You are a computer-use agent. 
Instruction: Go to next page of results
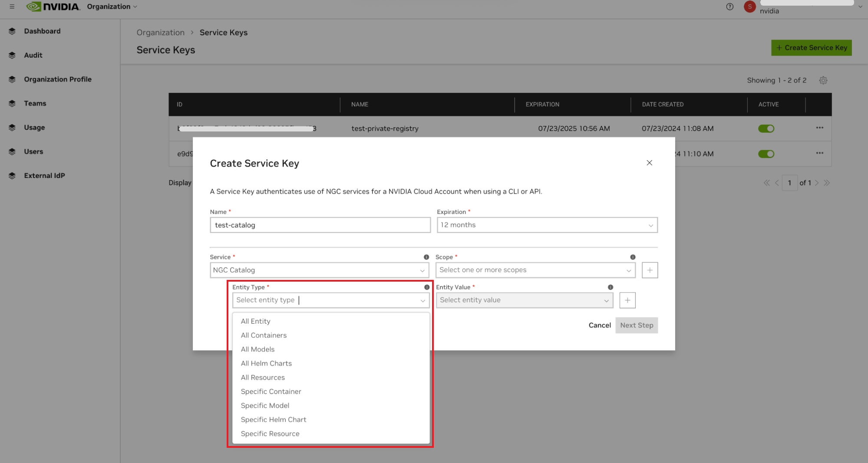pos(817,183)
